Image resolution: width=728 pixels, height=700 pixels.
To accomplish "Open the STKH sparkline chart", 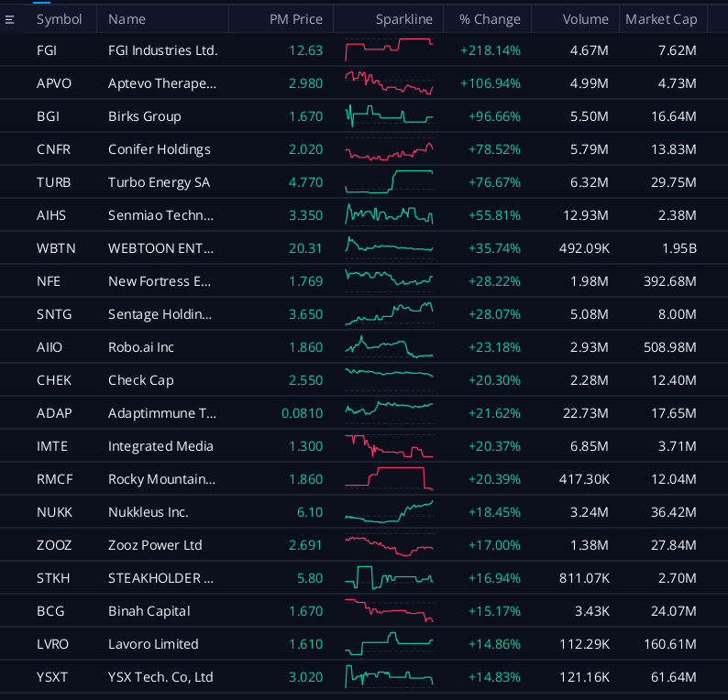I will click(x=389, y=577).
